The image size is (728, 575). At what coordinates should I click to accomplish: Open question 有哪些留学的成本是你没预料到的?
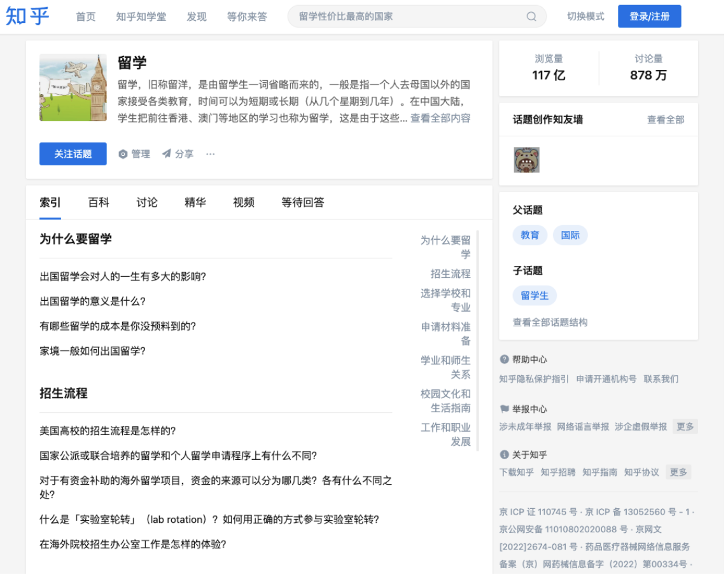[x=118, y=328]
